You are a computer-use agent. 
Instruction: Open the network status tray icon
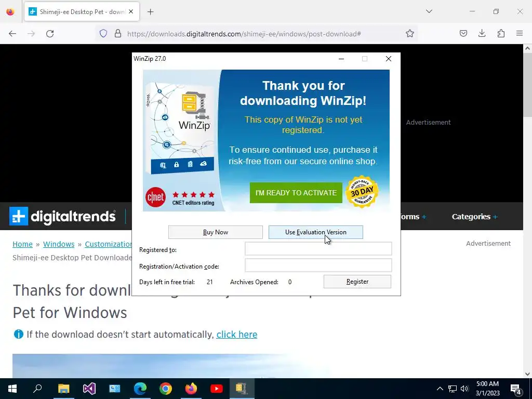[x=453, y=389]
